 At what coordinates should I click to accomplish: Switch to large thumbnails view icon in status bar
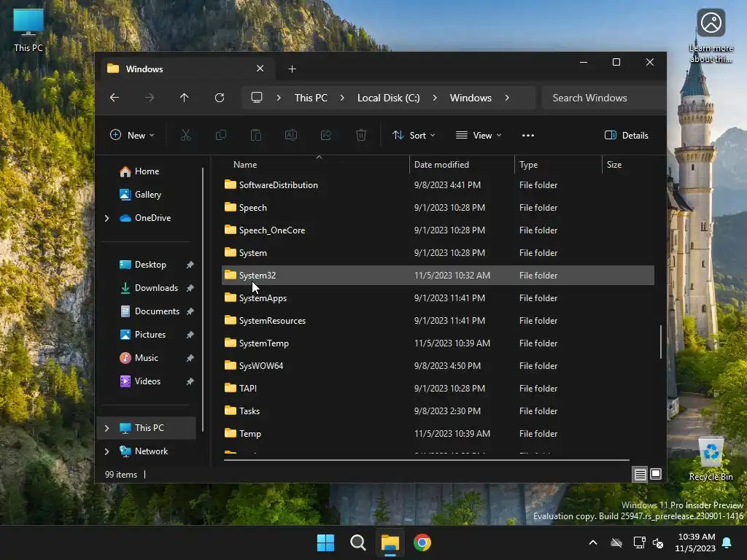(x=656, y=474)
